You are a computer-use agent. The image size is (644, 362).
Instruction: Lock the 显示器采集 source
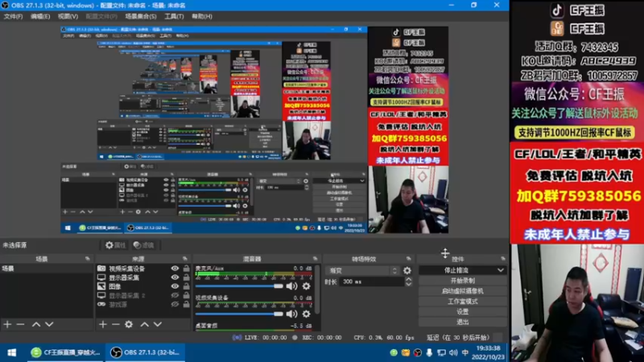tap(187, 278)
